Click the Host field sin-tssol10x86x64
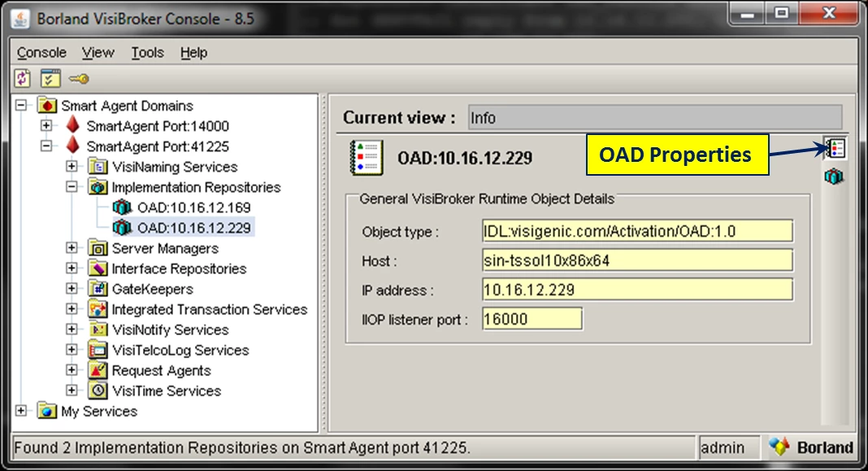Viewport: 868px width, 471px height. click(637, 260)
